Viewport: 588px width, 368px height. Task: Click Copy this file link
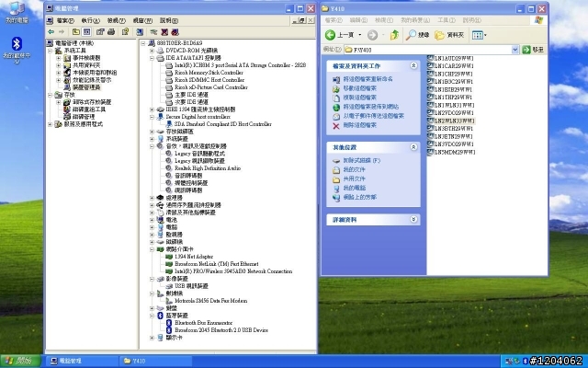[359, 98]
